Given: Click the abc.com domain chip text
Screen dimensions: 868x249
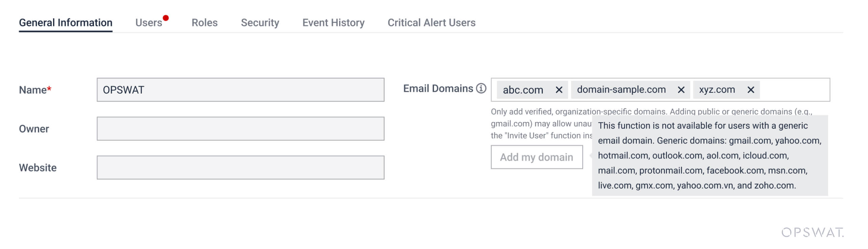Looking at the screenshot, I should click(523, 90).
